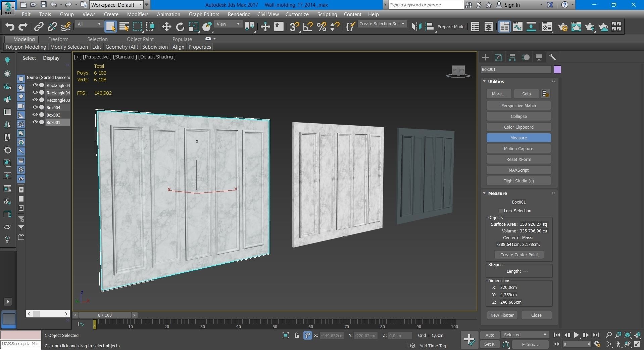Enable the Lock Selection checkbox

[x=500, y=211]
